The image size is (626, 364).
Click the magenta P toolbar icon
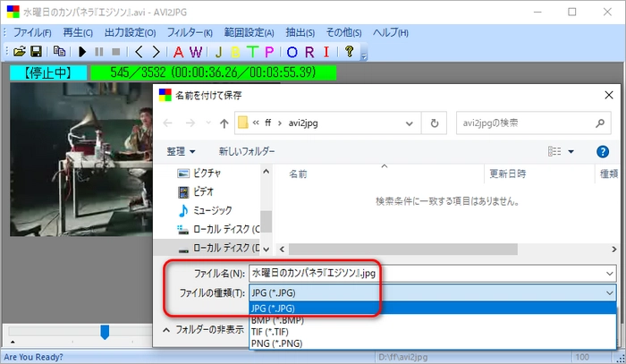[269, 52]
